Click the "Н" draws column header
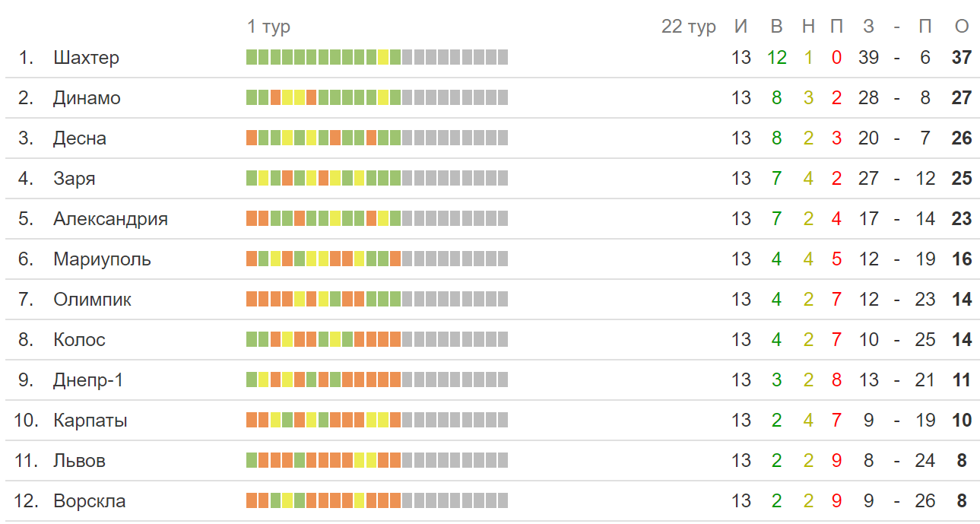Viewport: 980px width, 524px height. pyautogui.click(x=808, y=27)
